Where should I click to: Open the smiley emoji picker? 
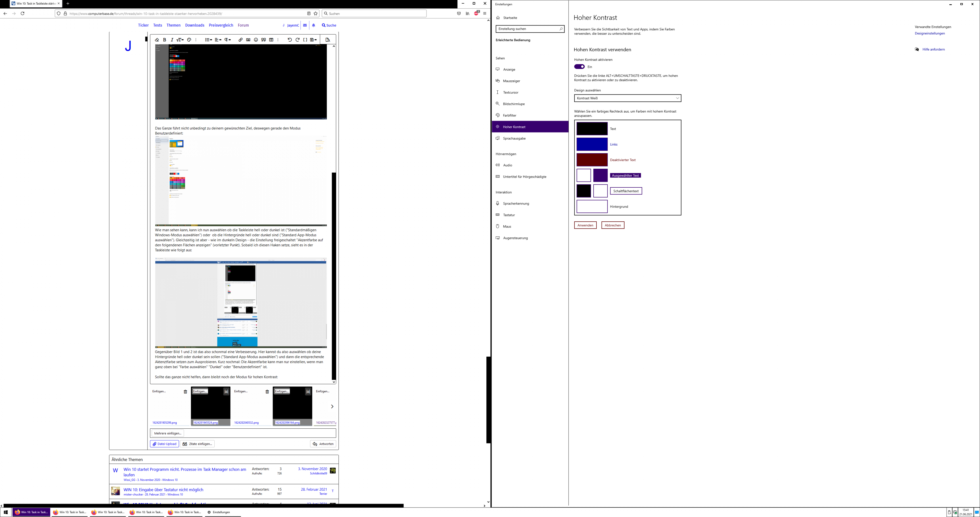click(x=256, y=40)
